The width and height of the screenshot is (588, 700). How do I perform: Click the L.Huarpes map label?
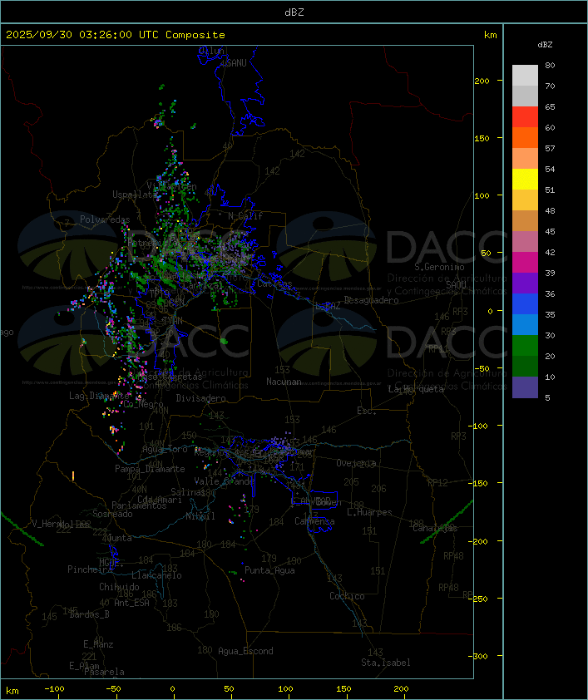[369, 512]
